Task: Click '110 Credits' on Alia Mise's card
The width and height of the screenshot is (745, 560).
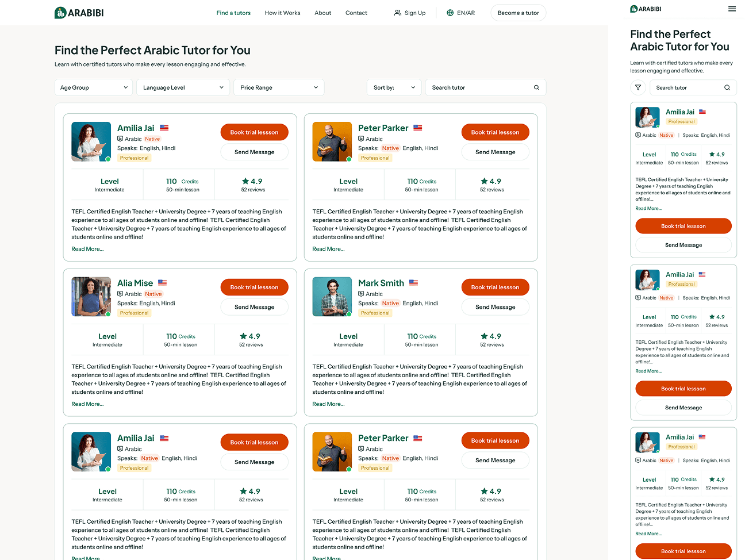Action: (181, 336)
